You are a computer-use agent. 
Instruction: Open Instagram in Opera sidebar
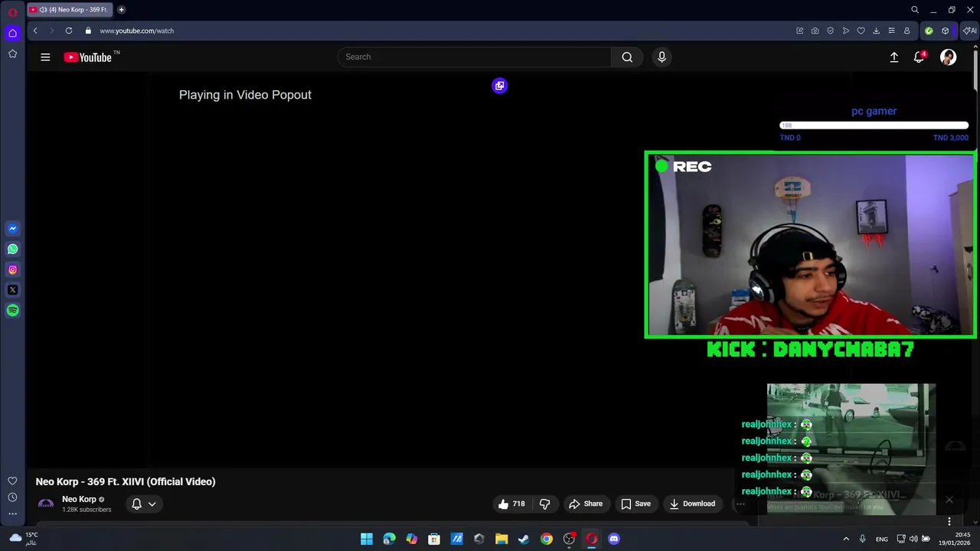click(12, 269)
